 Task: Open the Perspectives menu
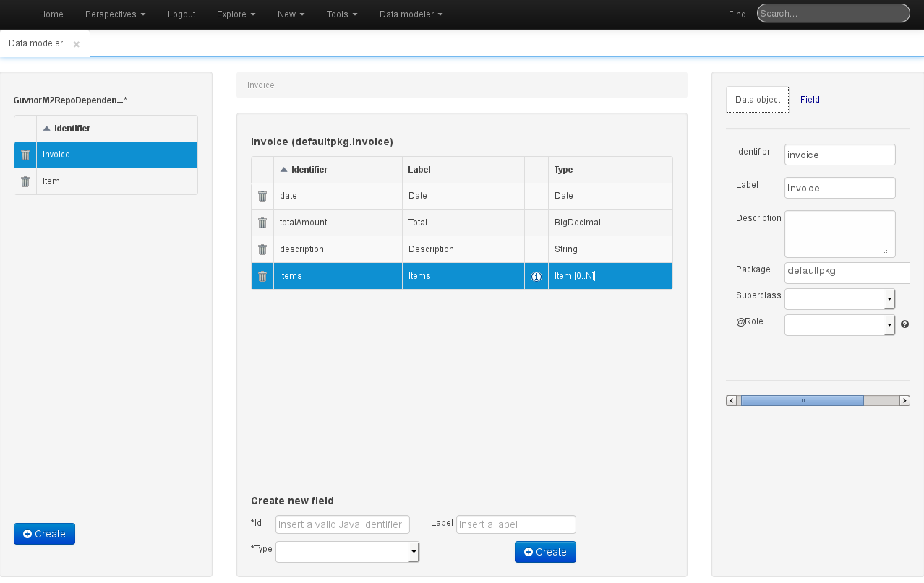tap(115, 14)
